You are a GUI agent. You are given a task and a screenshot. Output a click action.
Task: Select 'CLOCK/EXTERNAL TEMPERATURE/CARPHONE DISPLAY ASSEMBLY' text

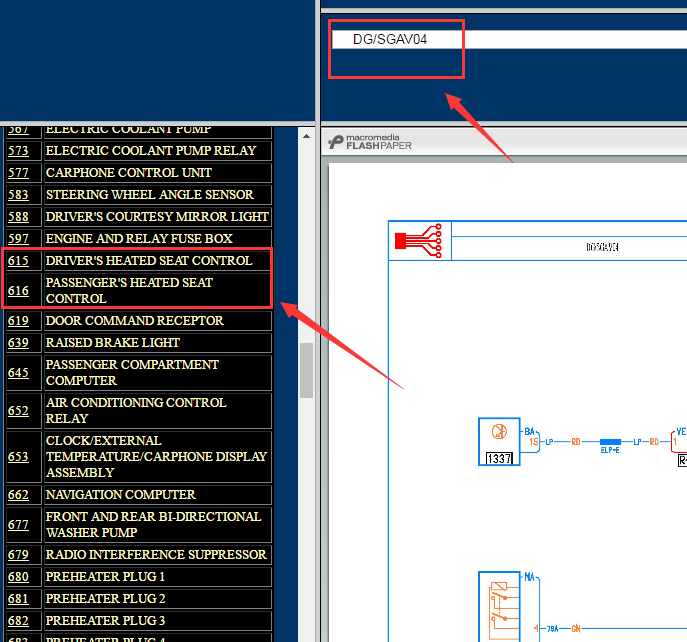(156, 457)
